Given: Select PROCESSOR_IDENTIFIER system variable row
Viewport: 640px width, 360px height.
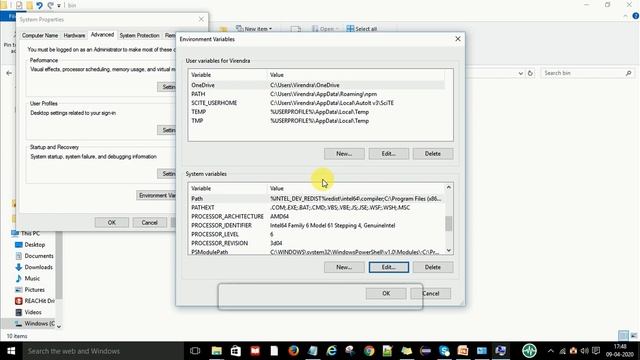Looking at the screenshot, I should click(317, 225).
